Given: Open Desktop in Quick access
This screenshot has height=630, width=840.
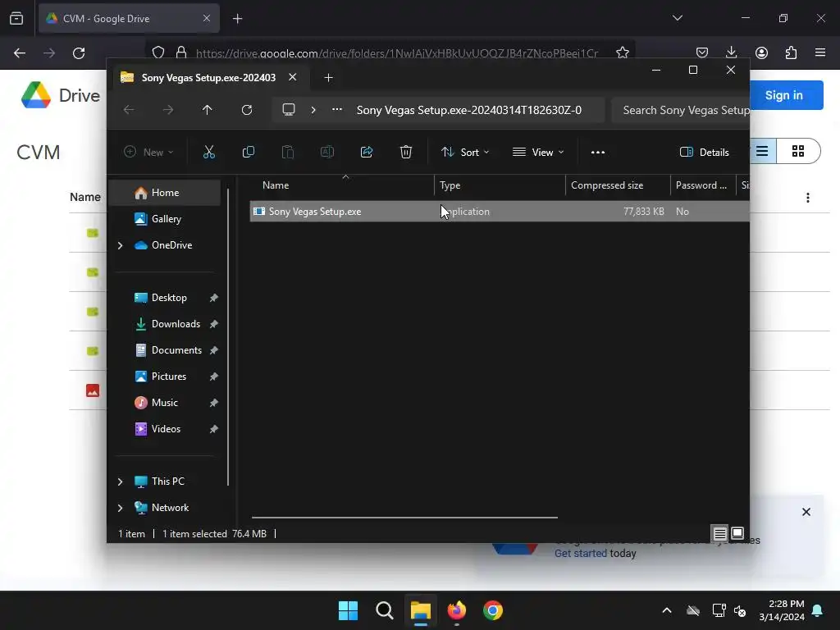Looking at the screenshot, I should tap(169, 298).
